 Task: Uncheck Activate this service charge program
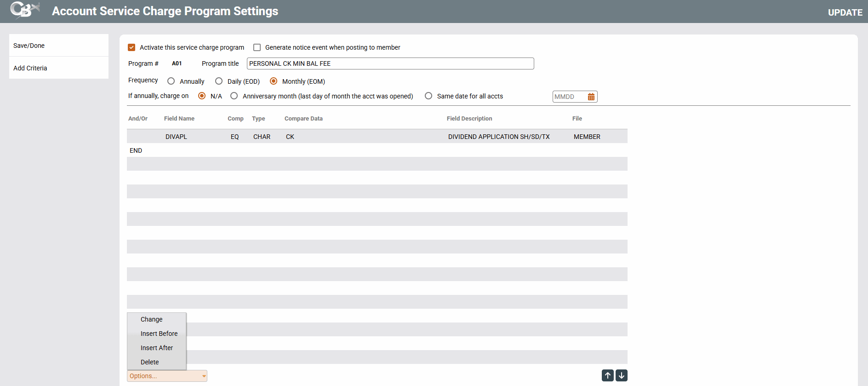[131, 47]
